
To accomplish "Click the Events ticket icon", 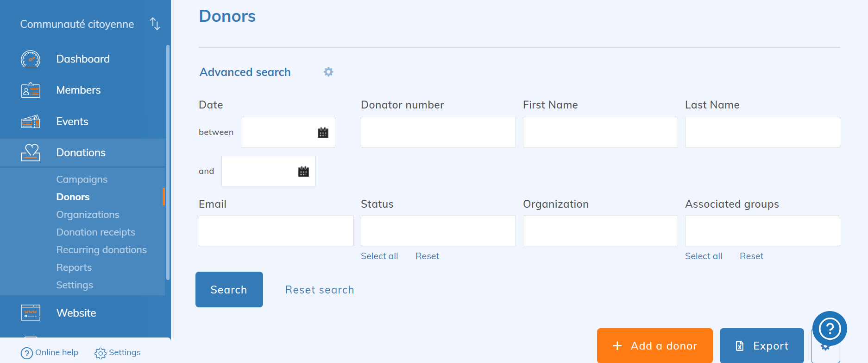I will (x=31, y=121).
